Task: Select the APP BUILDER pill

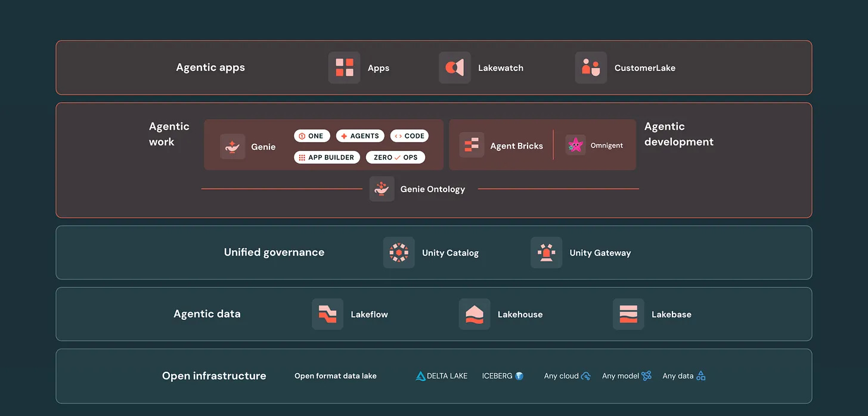Action: tap(327, 158)
